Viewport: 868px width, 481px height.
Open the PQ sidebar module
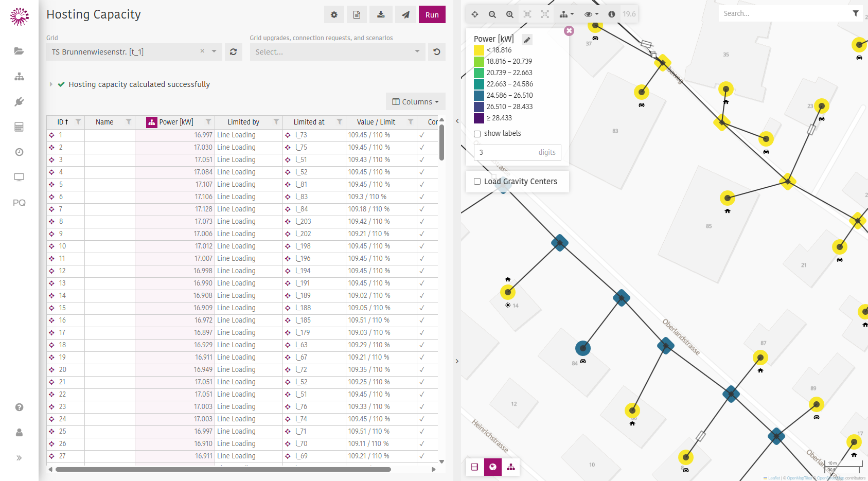[x=19, y=203]
